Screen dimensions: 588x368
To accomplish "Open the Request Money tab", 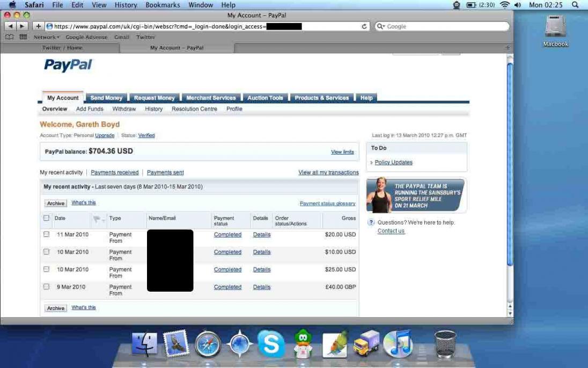I will (154, 98).
